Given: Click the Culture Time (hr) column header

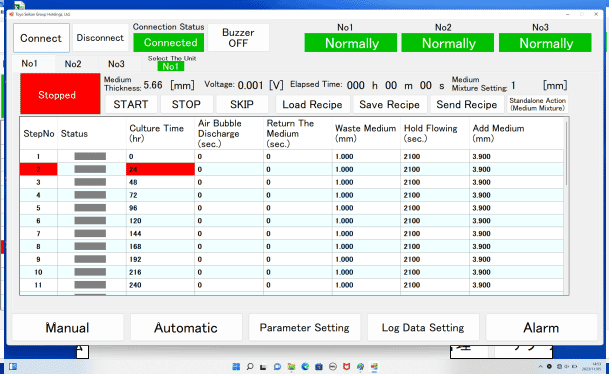Looking at the screenshot, I should click(x=160, y=134).
